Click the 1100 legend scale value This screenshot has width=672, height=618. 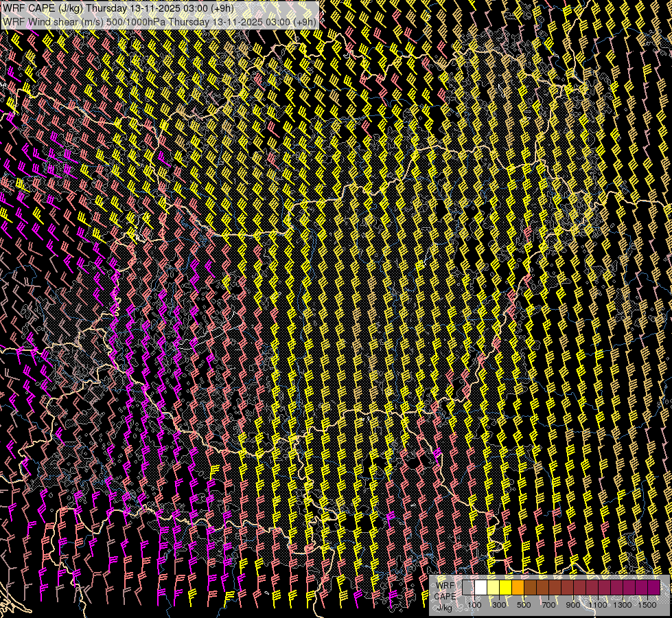click(599, 605)
